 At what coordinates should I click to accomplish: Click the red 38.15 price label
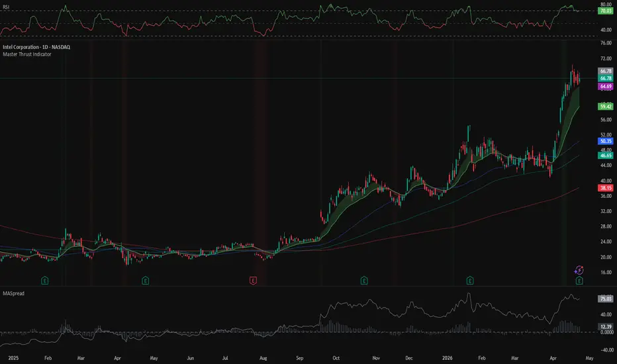(606, 188)
